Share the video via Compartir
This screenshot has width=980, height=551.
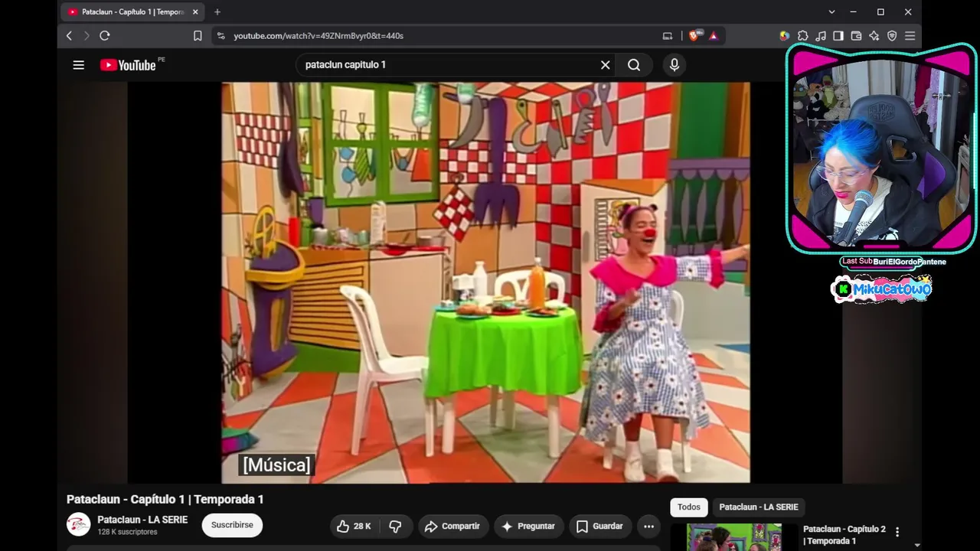click(x=453, y=527)
